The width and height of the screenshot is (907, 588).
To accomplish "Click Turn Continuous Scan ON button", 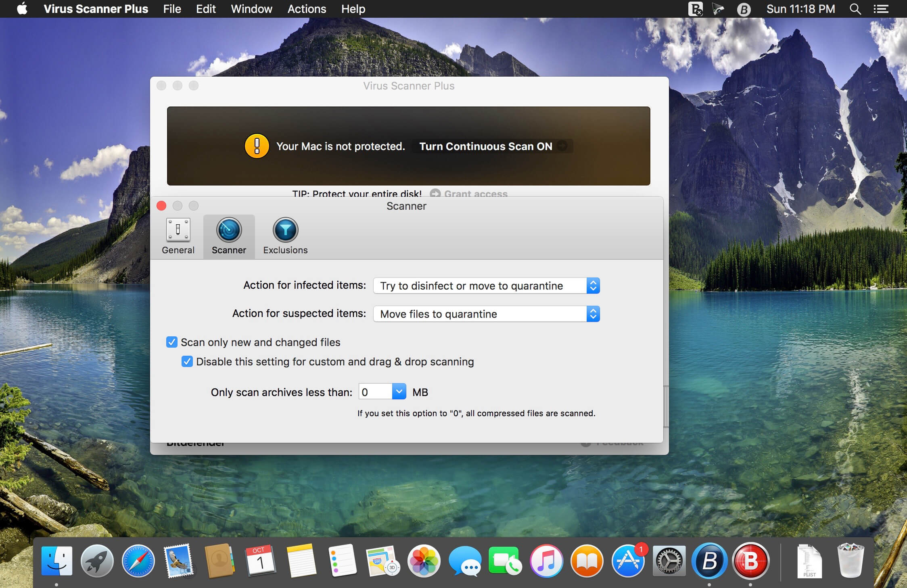I will [486, 146].
